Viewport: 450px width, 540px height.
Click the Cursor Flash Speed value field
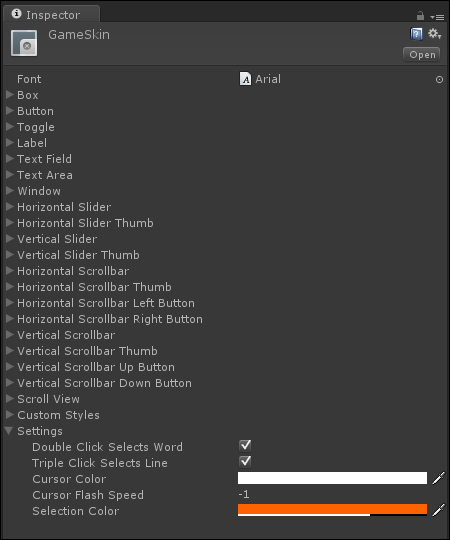[332, 495]
